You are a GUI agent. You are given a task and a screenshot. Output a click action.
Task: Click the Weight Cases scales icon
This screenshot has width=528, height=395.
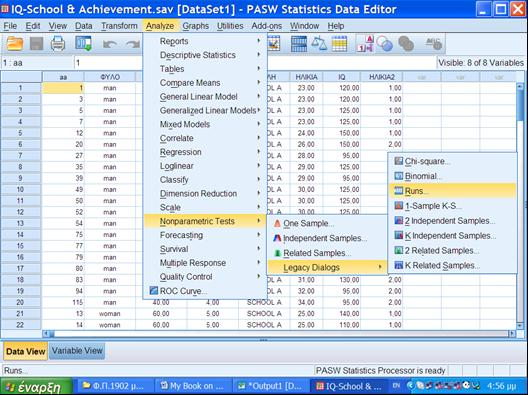click(x=319, y=44)
